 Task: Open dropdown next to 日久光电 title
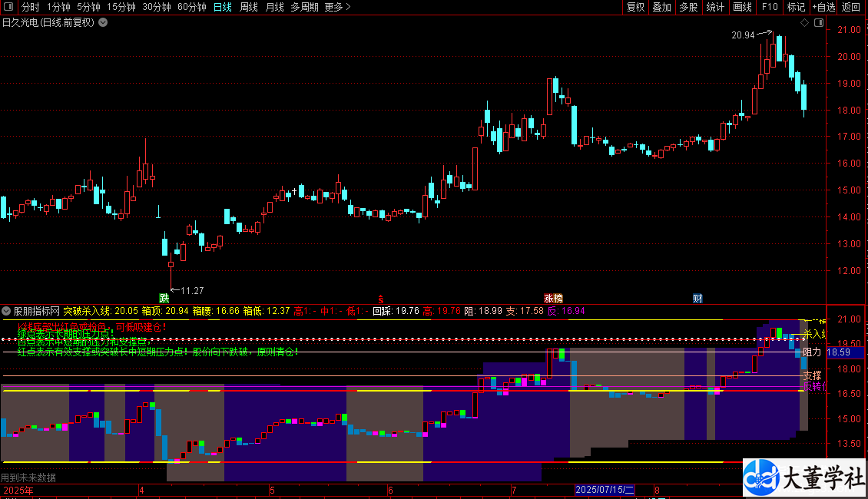click(x=103, y=22)
